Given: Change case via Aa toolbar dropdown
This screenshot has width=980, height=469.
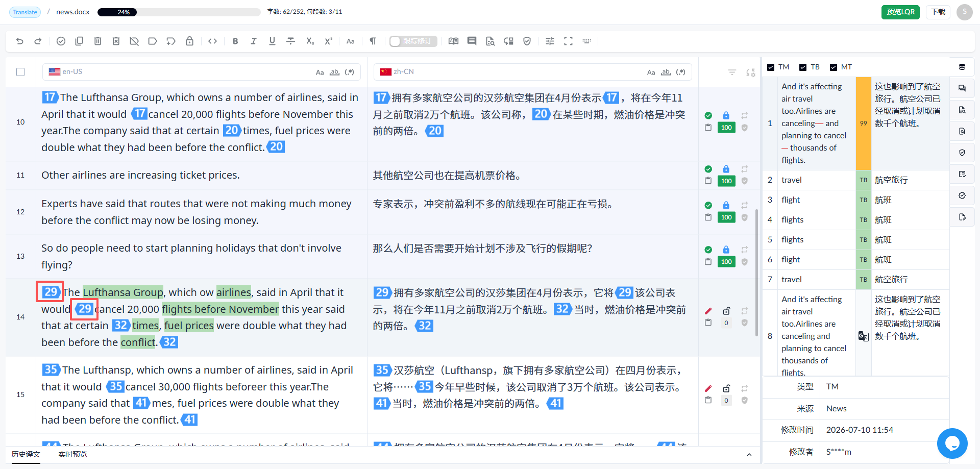Looking at the screenshot, I should pyautogui.click(x=351, y=41).
